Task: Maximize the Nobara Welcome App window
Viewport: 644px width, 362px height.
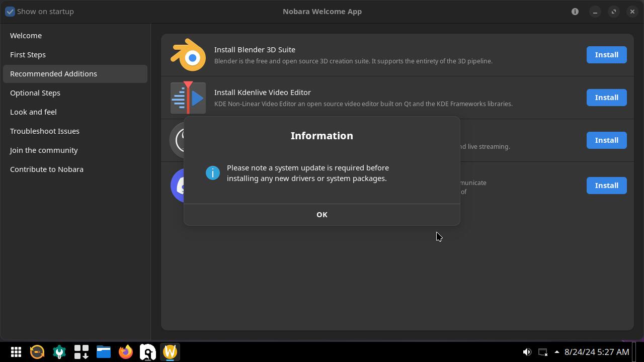Action: 614,12
